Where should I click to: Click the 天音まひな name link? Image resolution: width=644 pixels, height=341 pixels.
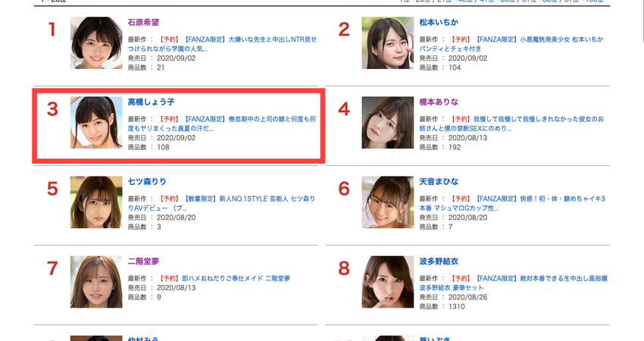[439, 182]
